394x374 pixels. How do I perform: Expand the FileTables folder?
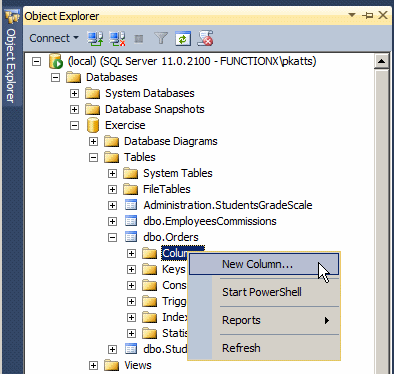tap(112, 190)
